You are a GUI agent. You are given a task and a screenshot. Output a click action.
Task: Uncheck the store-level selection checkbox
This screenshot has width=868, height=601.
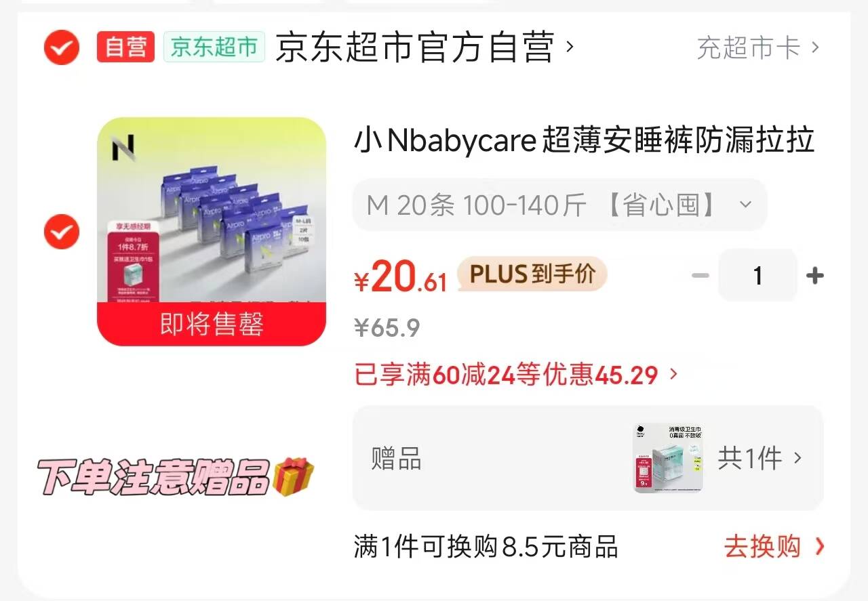[x=62, y=47]
